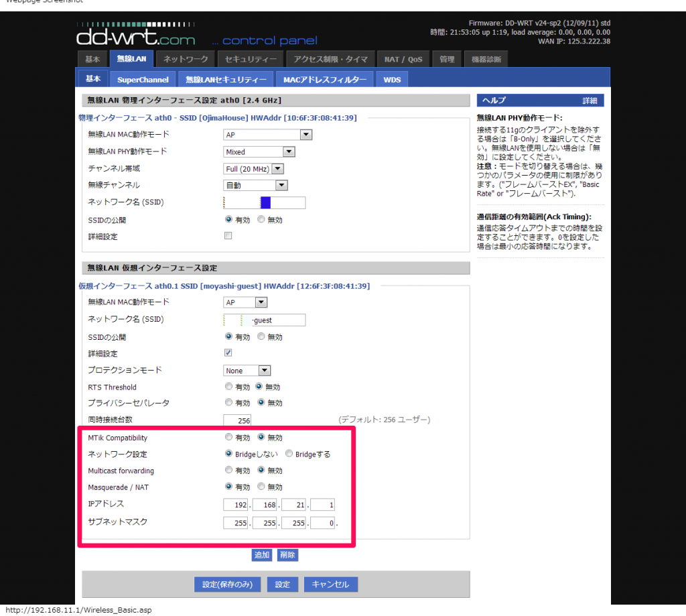
Task: Click the 設定(保存のみ) button
Action: tap(227, 584)
